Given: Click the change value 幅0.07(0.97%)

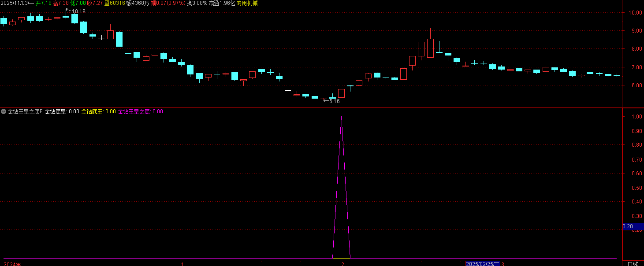Looking at the screenshot, I should tap(168, 3).
